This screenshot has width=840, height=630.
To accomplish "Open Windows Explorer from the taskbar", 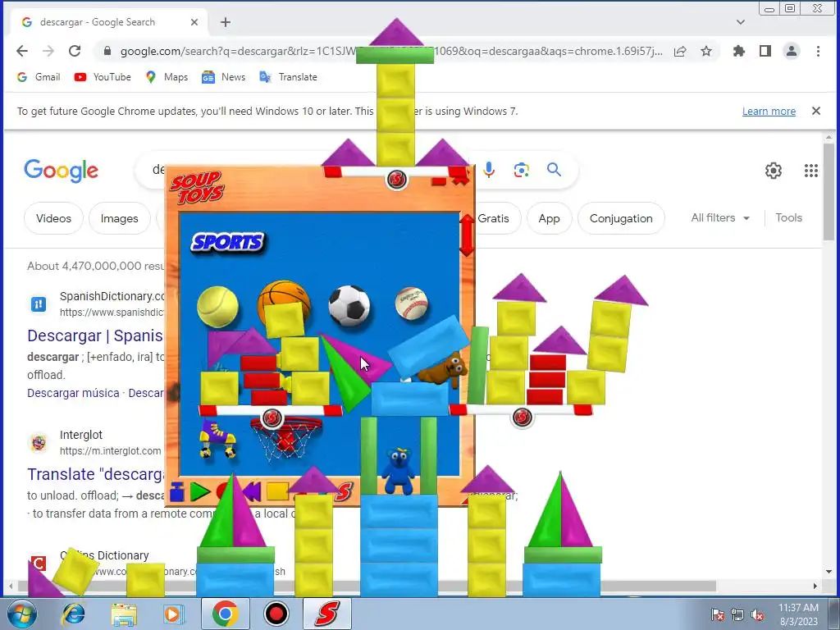I will (x=124, y=614).
